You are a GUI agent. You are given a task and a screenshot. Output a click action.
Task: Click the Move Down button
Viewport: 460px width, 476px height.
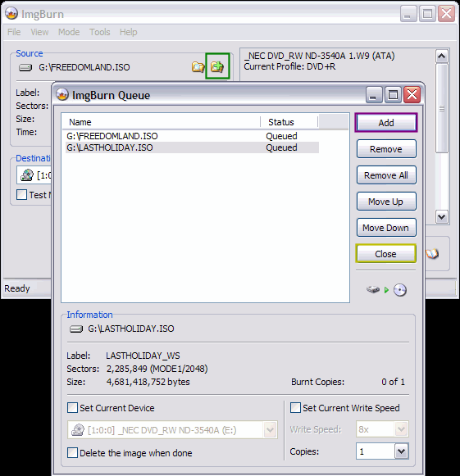[386, 228]
